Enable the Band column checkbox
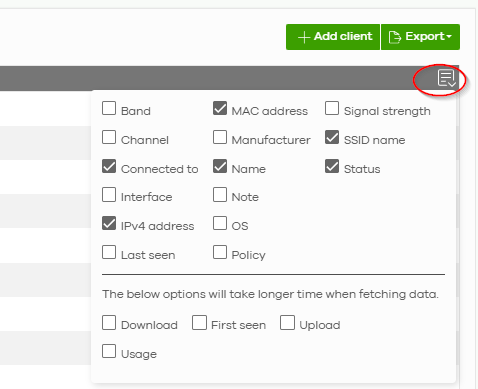Screen dimensions: 478x389 click(109, 108)
